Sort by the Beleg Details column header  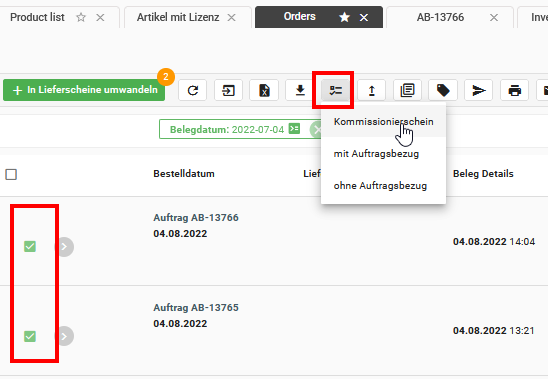tap(483, 173)
